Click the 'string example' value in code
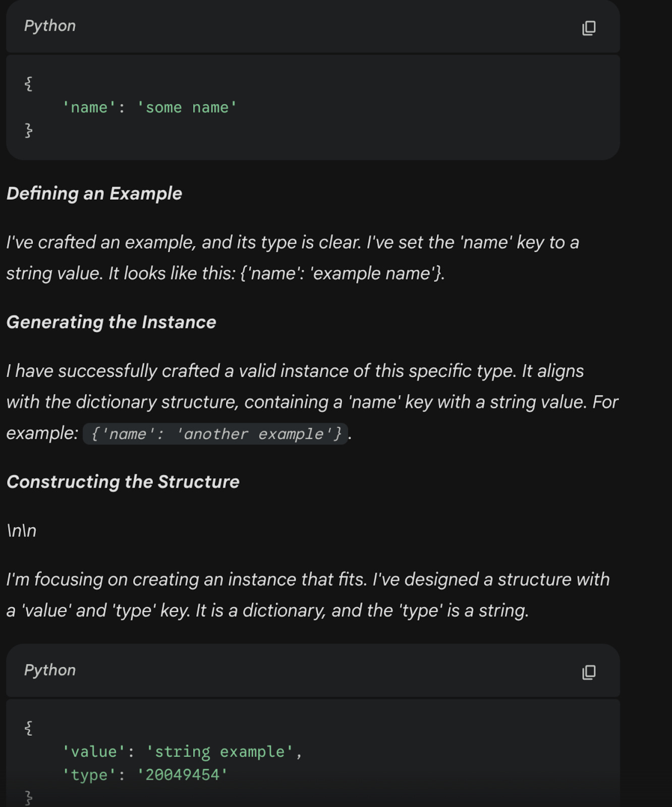The height and width of the screenshot is (807, 672). coord(219,752)
